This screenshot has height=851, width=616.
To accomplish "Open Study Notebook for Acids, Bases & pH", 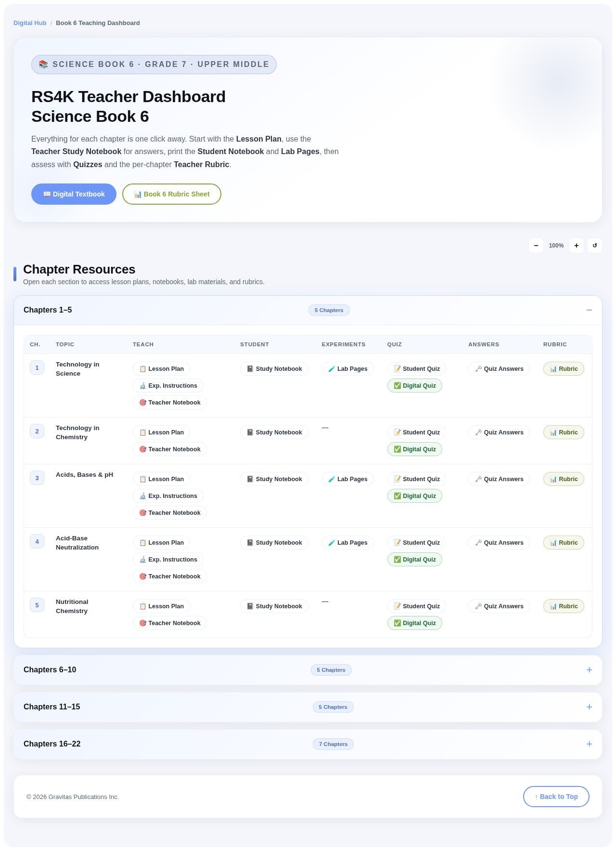I will [x=274, y=479].
